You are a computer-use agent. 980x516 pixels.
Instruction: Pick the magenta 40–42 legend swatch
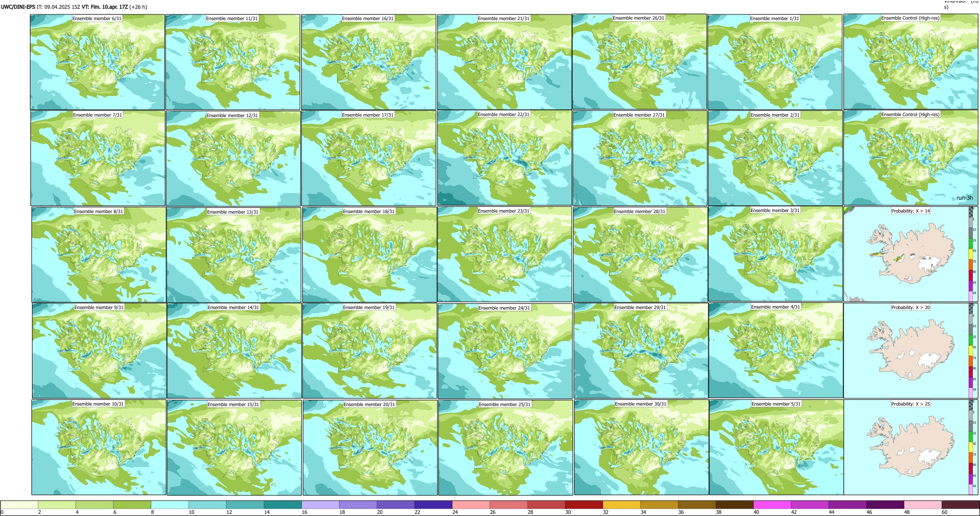[x=772, y=505]
